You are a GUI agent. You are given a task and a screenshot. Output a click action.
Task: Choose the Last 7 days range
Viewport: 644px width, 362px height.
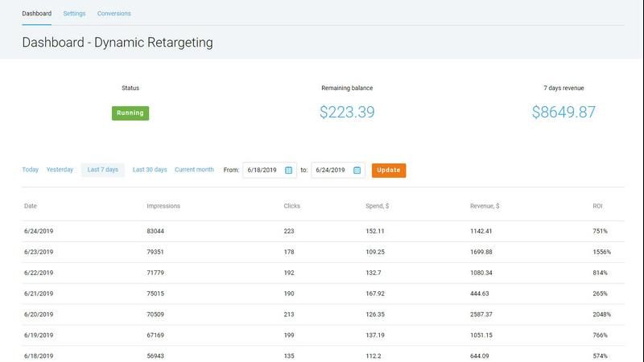103,170
